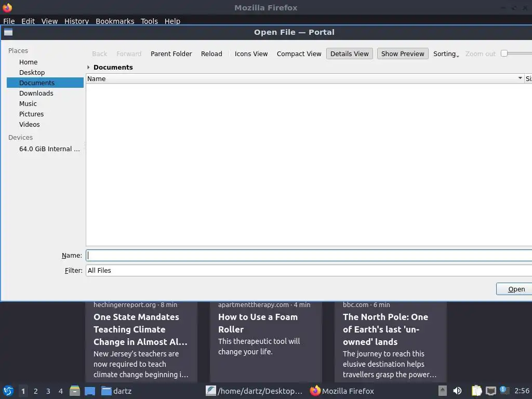Select 64.0 GiB Internal device
The height and width of the screenshot is (399, 532).
coord(45,149)
